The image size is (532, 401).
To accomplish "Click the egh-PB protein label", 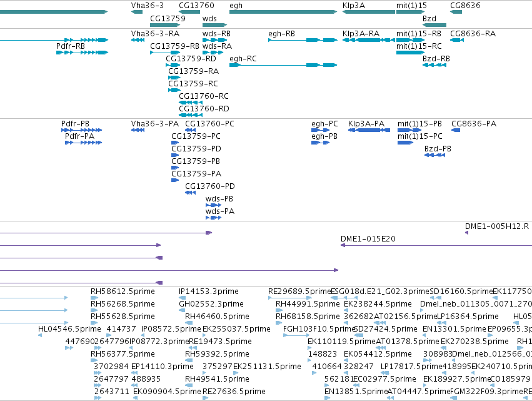I will pos(324,136).
